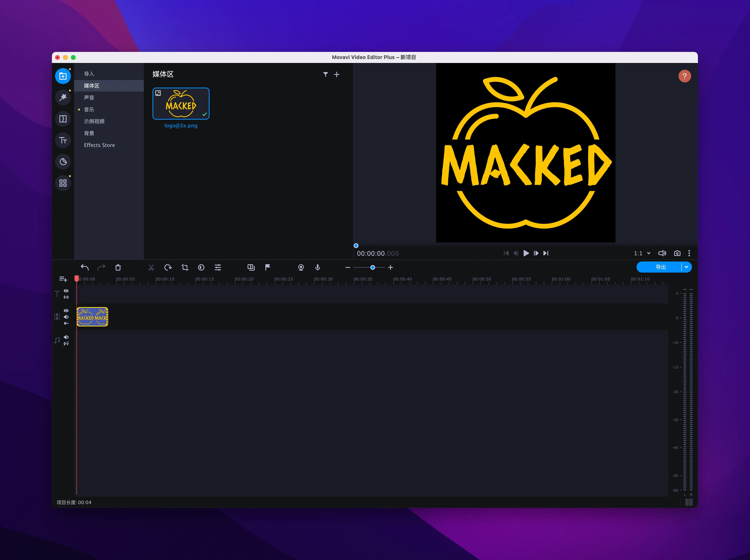Start webcam recording icon

301,267
